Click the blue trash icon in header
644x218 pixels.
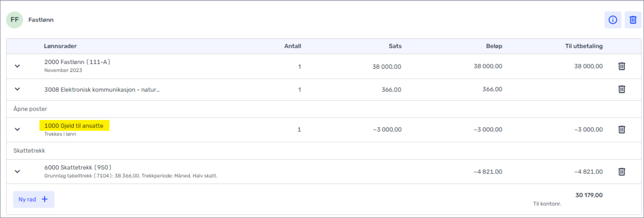[633, 20]
